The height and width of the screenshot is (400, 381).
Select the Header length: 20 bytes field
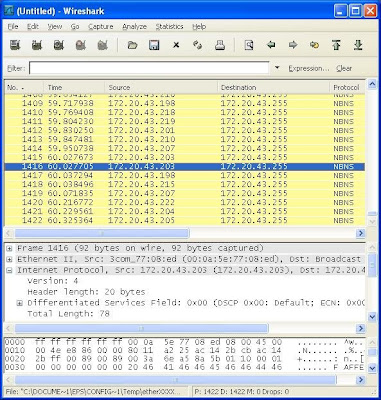(86, 292)
